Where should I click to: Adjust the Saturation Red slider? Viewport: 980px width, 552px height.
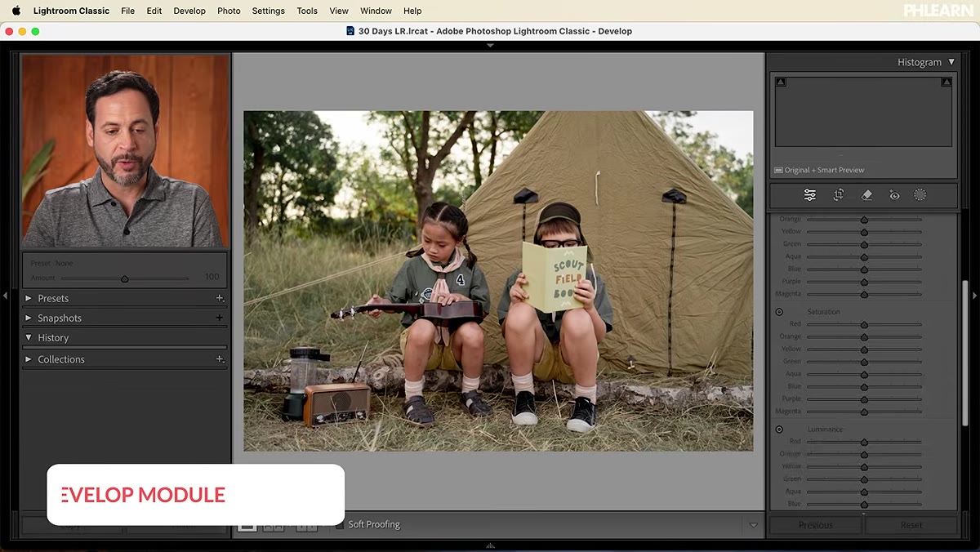coord(864,325)
